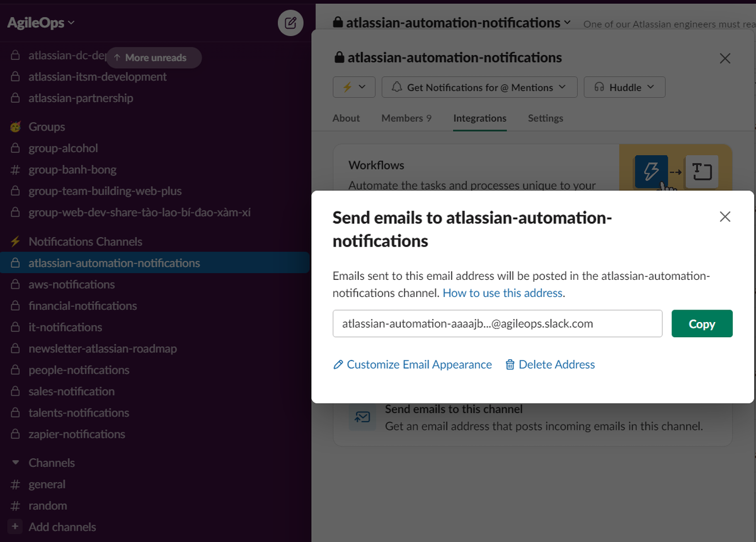
Task: Click the Workflows illustration thumbnail
Action: coord(675,168)
